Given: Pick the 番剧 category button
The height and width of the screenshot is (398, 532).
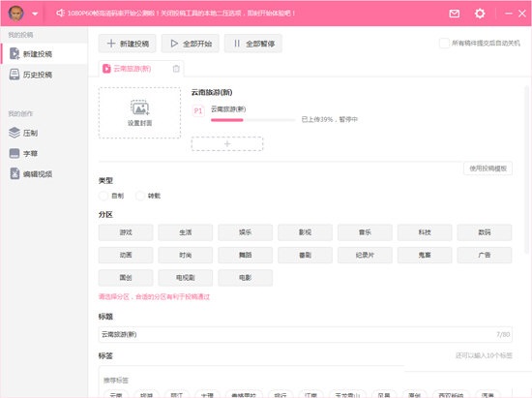Looking at the screenshot, I should [x=305, y=255].
